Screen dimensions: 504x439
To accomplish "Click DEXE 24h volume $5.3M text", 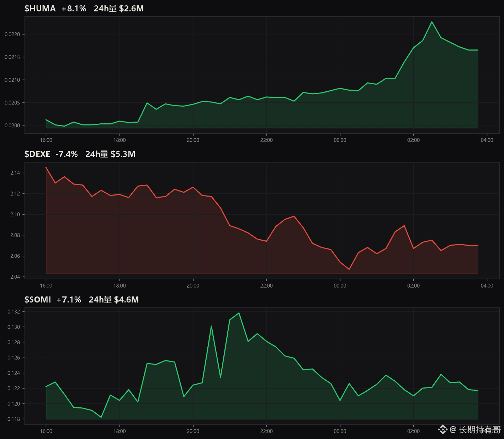I will pos(110,154).
